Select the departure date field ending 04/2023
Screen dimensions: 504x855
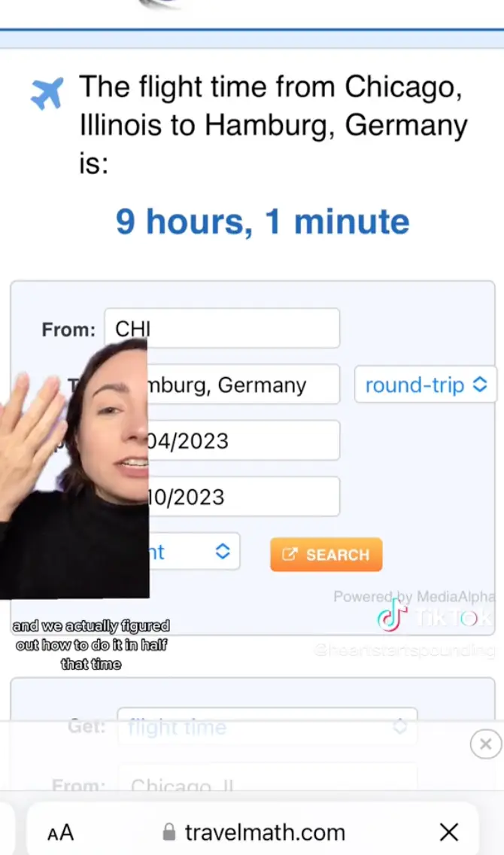click(x=243, y=440)
